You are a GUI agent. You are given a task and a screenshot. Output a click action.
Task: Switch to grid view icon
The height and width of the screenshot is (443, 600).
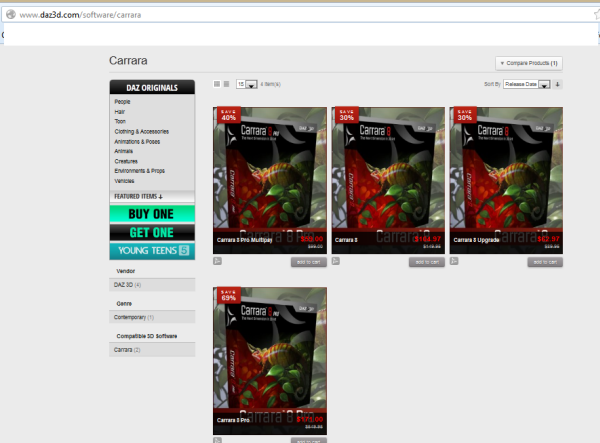tap(217, 84)
